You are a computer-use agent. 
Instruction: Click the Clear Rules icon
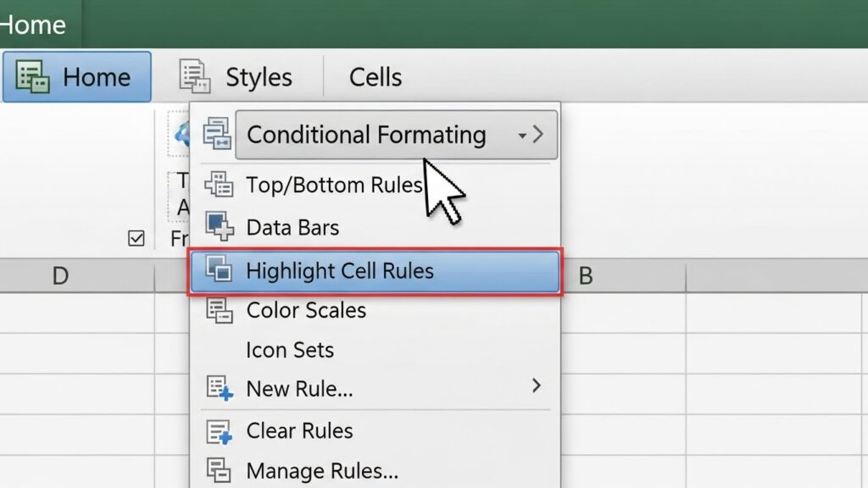[219, 431]
